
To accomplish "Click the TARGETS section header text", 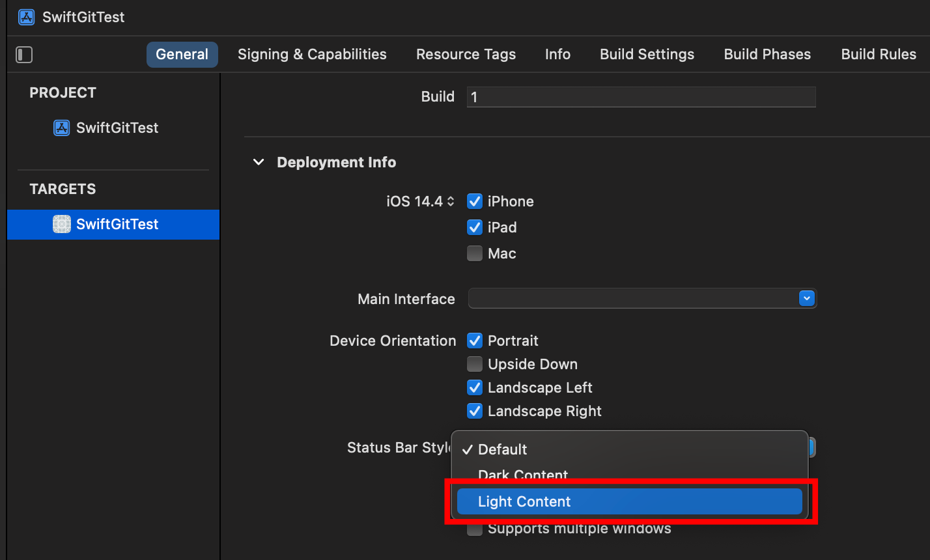I will (63, 189).
